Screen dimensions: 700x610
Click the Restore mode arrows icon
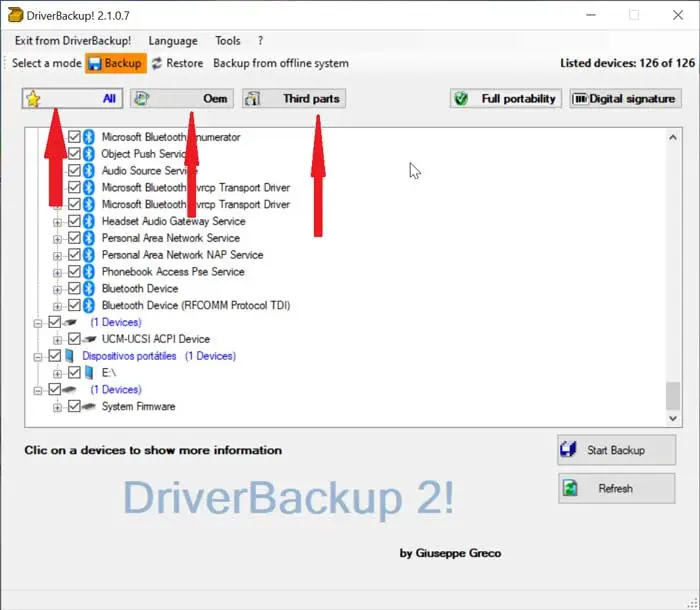pyautogui.click(x=157, y=63)
